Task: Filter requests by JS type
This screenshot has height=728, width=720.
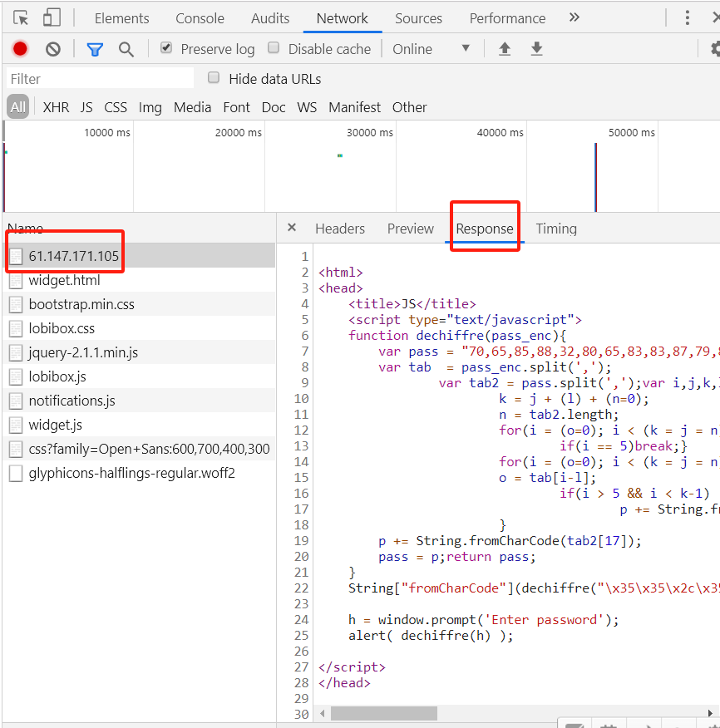Action: [86, 107]
